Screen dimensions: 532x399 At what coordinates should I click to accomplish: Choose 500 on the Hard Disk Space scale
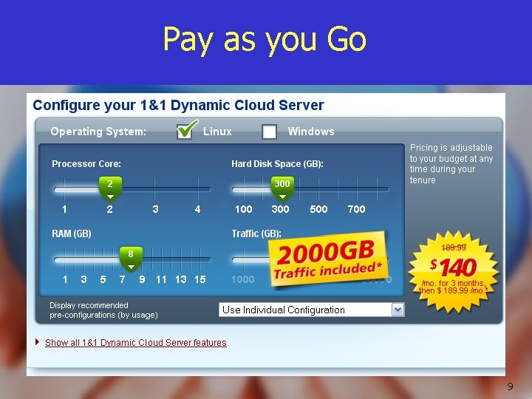point(318,209)
